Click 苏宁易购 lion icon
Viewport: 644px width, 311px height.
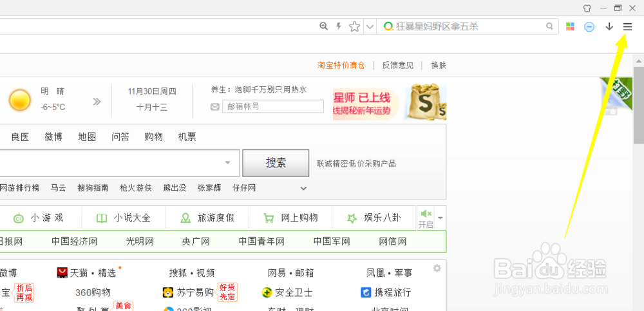pos(167,292)
